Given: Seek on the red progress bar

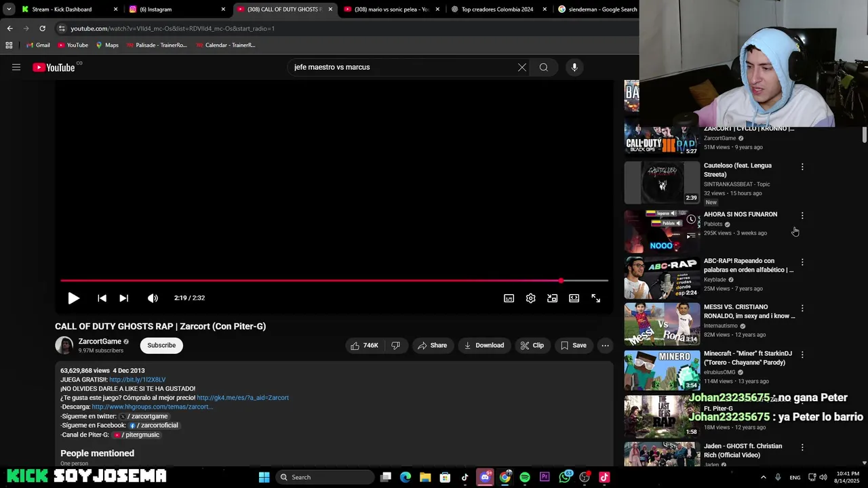Looking at the screenshot, I should click(334, 281).
